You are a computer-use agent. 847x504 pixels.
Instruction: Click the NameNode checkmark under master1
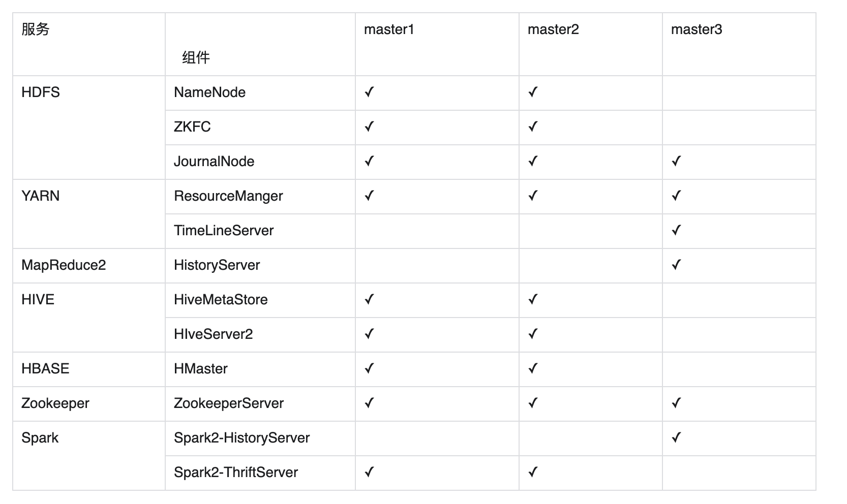[369, 92]
